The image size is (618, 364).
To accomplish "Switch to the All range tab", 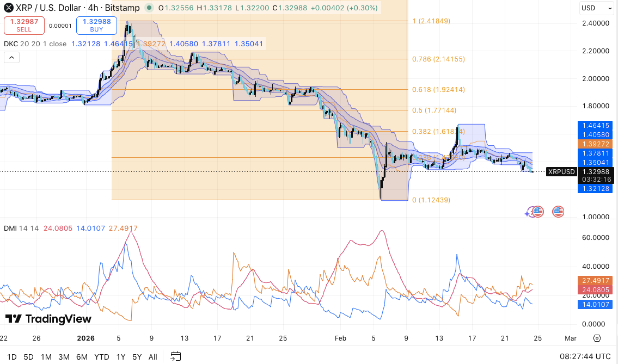I will (x=152, y=357).
